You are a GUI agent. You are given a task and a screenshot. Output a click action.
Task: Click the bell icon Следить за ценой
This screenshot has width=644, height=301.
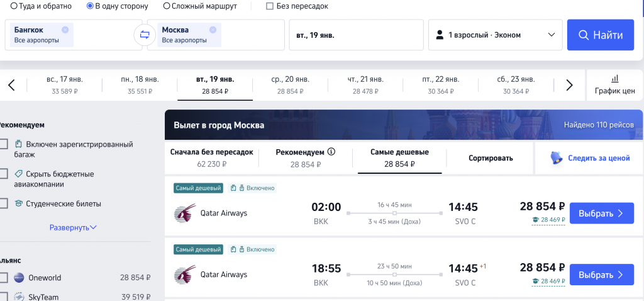coord(555,158)
